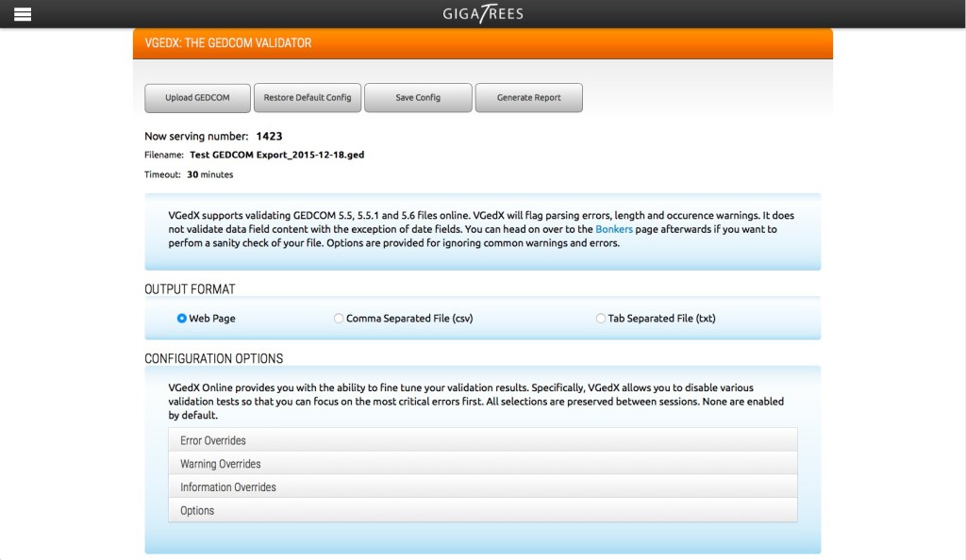Screen dimensions: 966x560
Task: Expand the Information Overrides section
Action: coord(483,486)
